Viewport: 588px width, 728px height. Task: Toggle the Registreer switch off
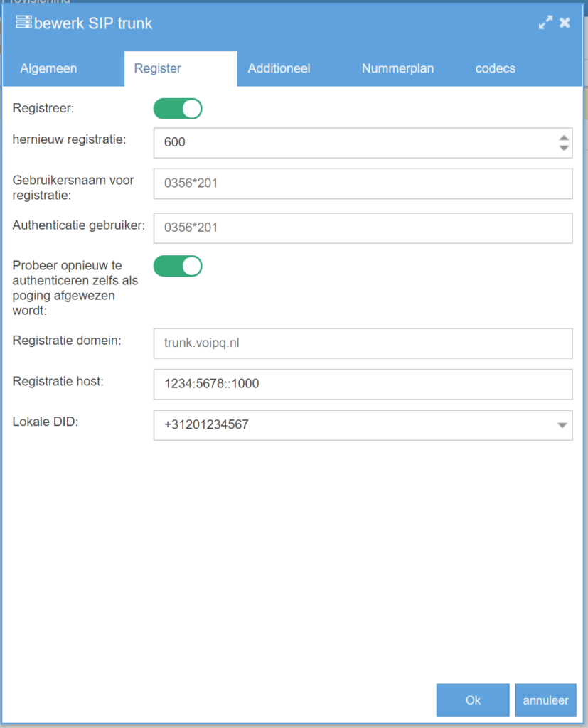coord(178,109)
